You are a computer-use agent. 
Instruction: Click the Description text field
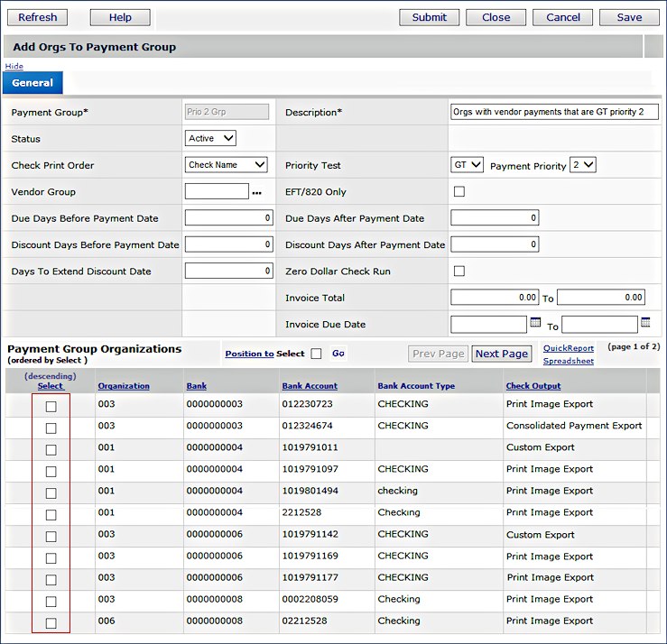coord(554,112)
